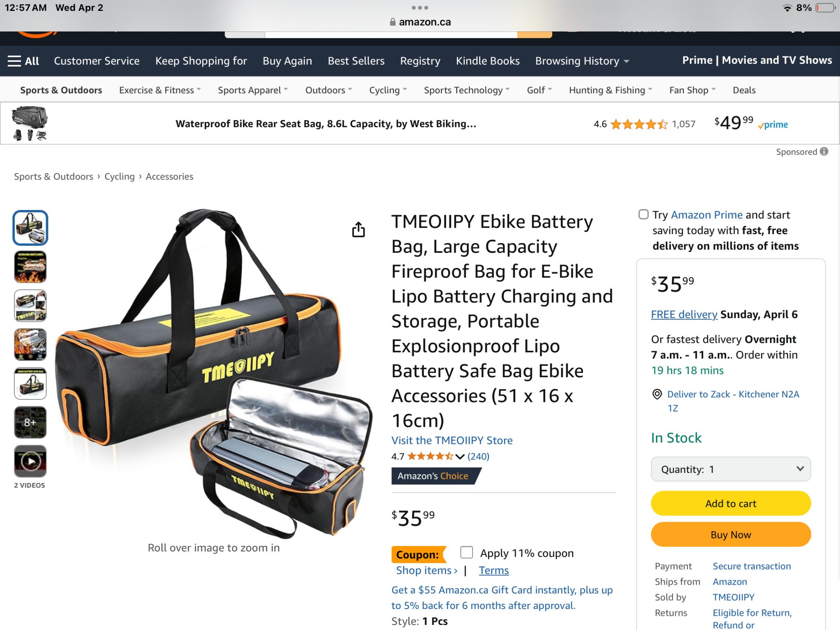
Task: Click the Add to cart button
Action: pos(731,504)
